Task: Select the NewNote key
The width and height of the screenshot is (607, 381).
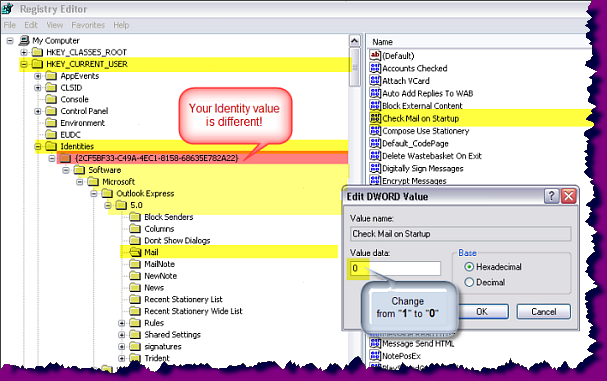Action: tap(160, 276)
